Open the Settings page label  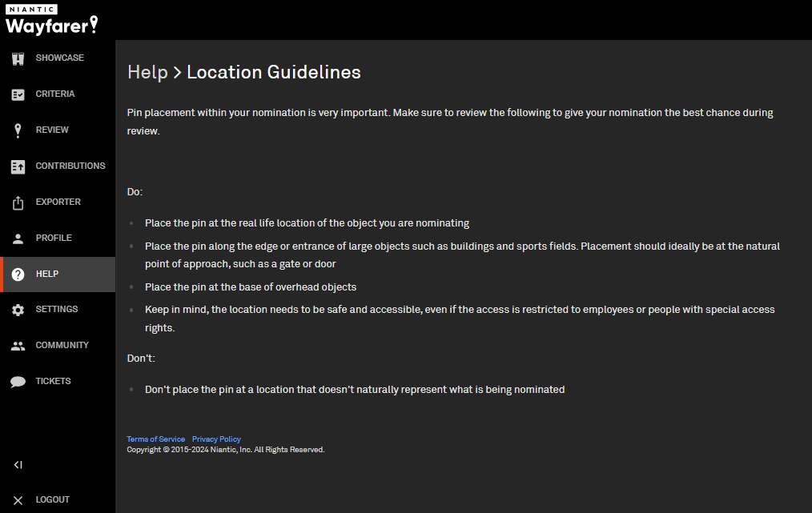point(56,309)
